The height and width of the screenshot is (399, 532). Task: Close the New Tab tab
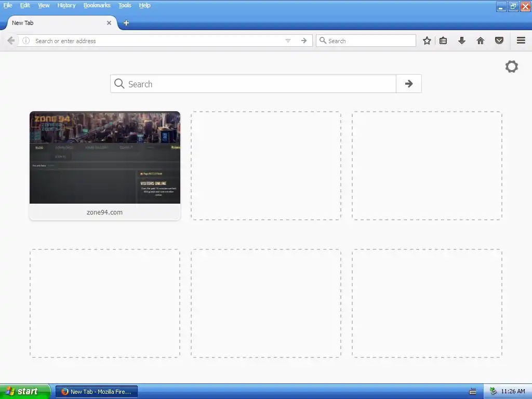tap(109, 23)
